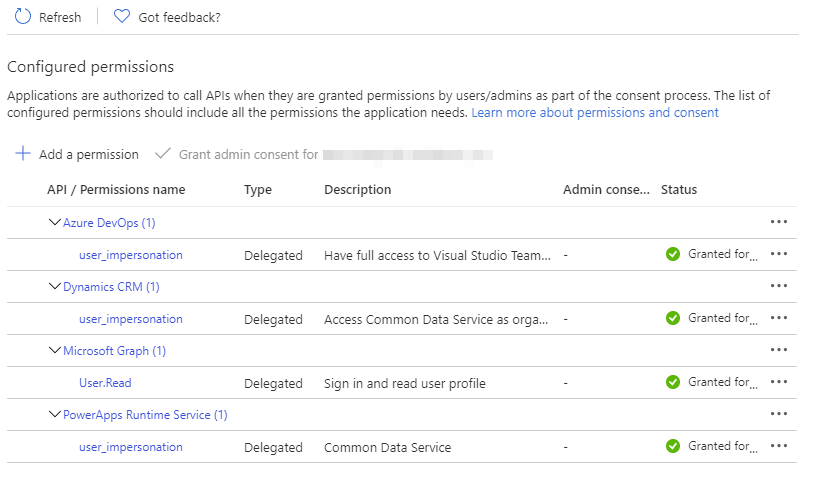Click 'Granted for...' status in User.Read row
Viewport: 813px width, 480px height.
point(723,382)
